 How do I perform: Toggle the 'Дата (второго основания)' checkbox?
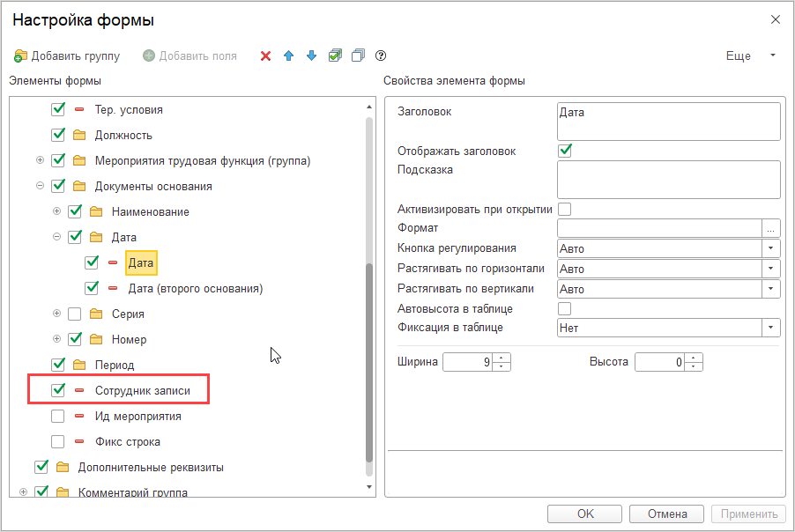click(x=92, y=288)
